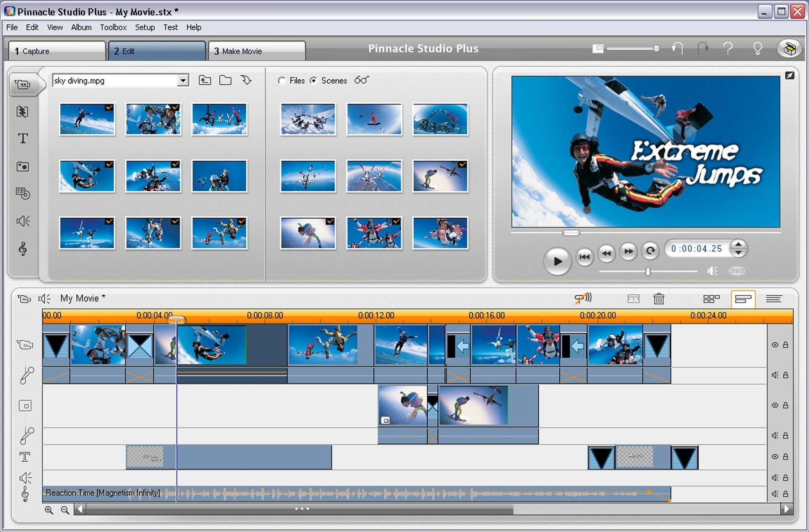
Task: Hide the overlay video track
Action: tap(775, 405)
